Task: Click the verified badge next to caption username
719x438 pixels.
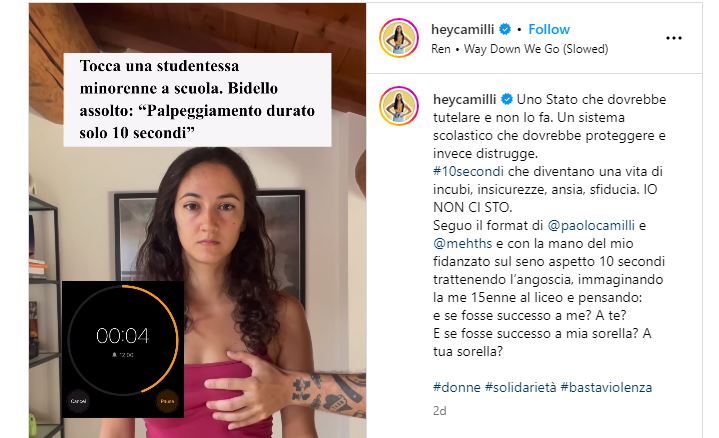Action: coord(507,99)
